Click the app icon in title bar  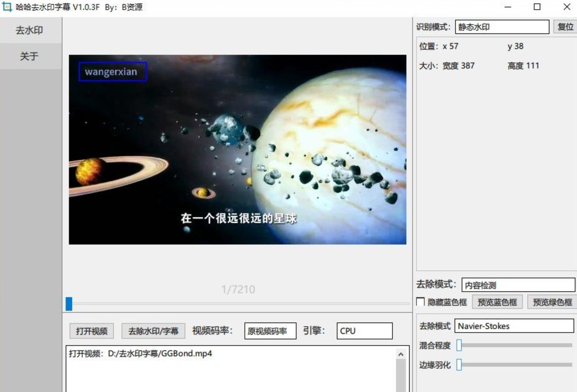7,7
